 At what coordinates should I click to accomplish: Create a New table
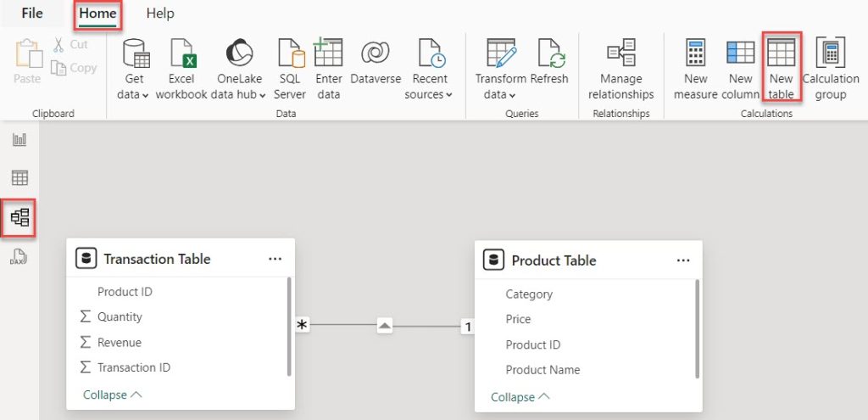pos(781,70)
